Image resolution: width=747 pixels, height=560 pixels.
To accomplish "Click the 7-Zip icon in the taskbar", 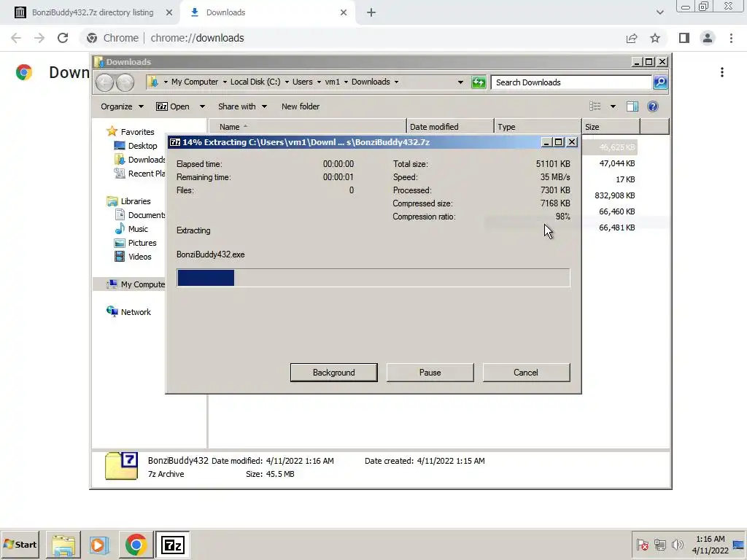I will (x=172, y=545).
